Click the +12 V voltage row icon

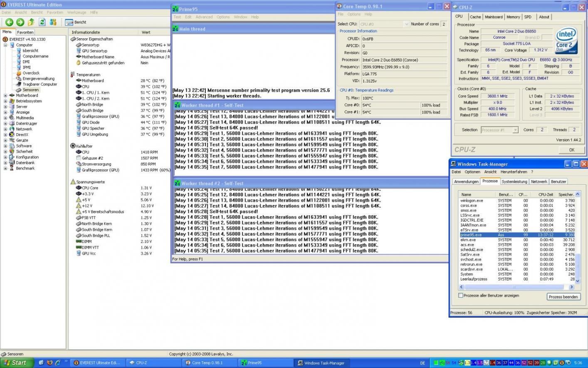coord(79,206)
